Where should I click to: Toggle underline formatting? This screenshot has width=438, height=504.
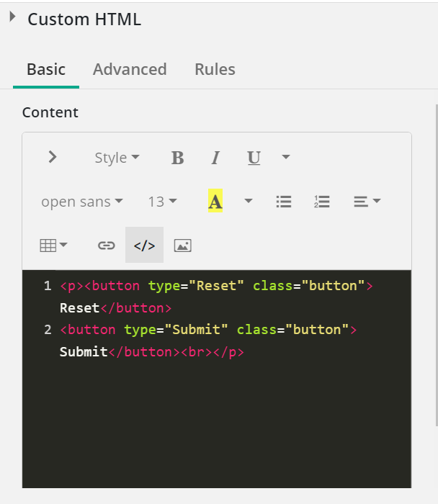[x=254, y=158]
